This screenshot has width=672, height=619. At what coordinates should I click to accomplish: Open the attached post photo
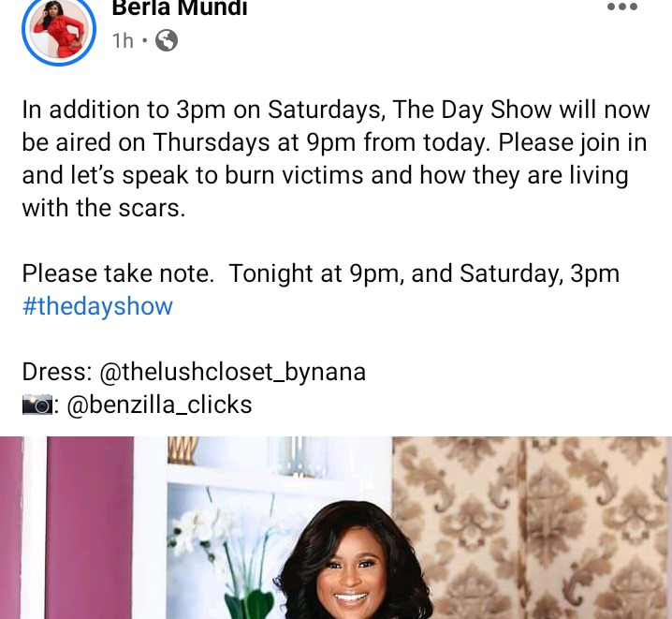pos(336,527)
